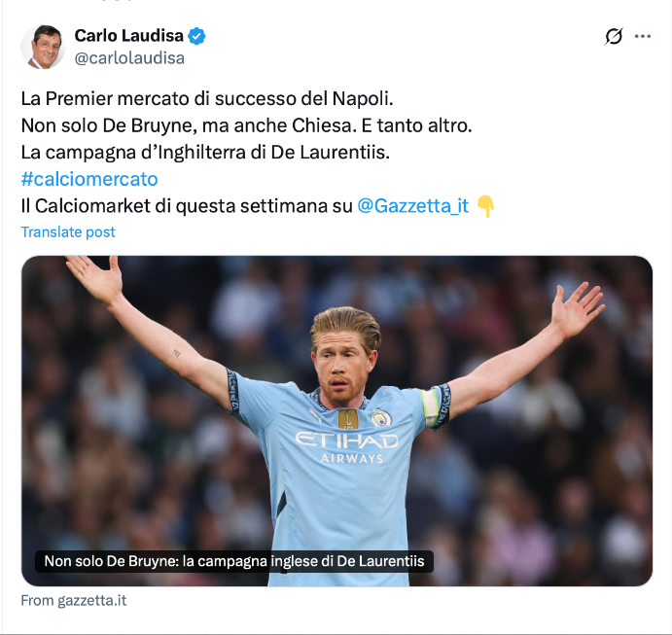Click the 'La campagna d'Inghilterra' text line
Image resolution: width=672 pixels, height=635 pixels.
coord(205,153)
